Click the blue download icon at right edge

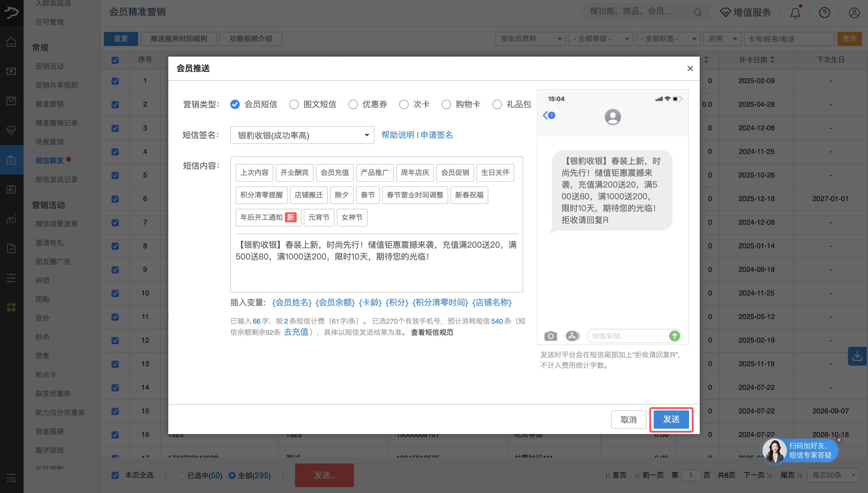[857, 356]
